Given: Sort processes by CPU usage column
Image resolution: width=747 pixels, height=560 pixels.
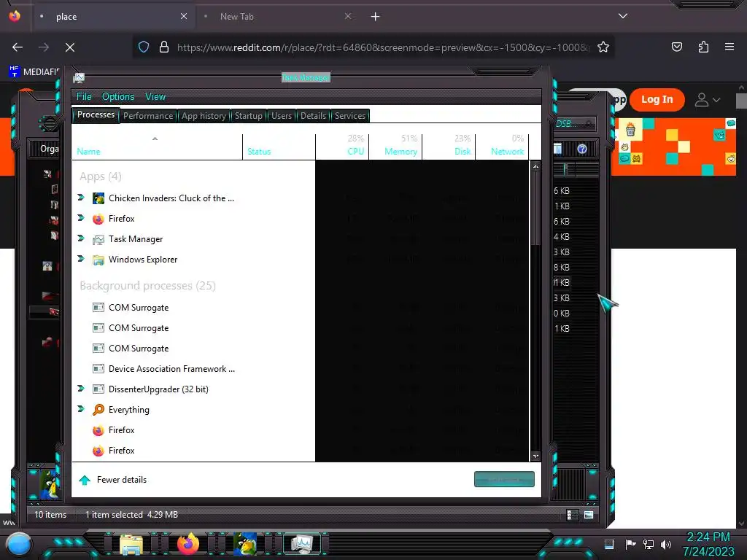Looking at the screenshot, I should (x=342, y=147).
